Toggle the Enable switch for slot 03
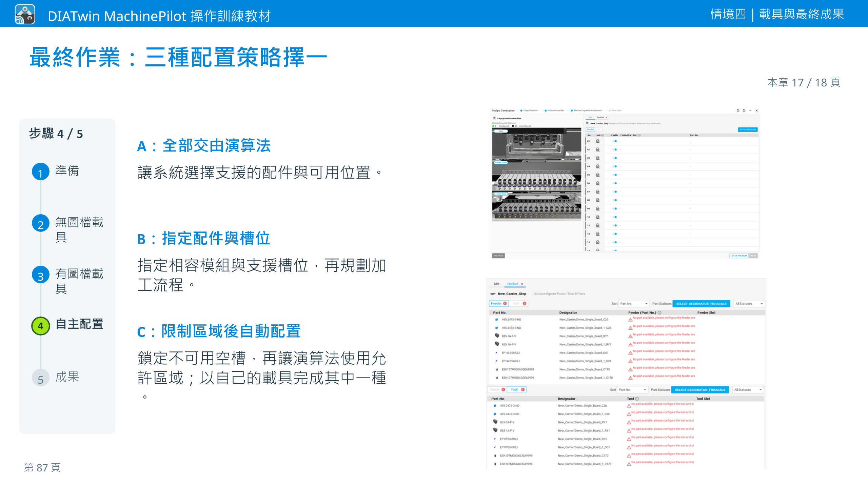Screen dimensions: 868x488 click(615, 158)
